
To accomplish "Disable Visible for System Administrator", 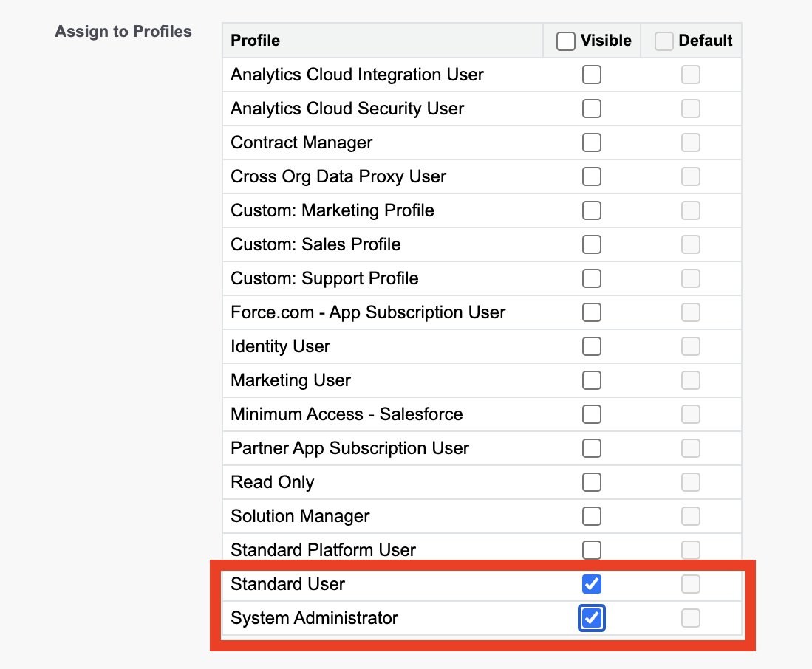I will pyautogui.click(x=592, y=618).
